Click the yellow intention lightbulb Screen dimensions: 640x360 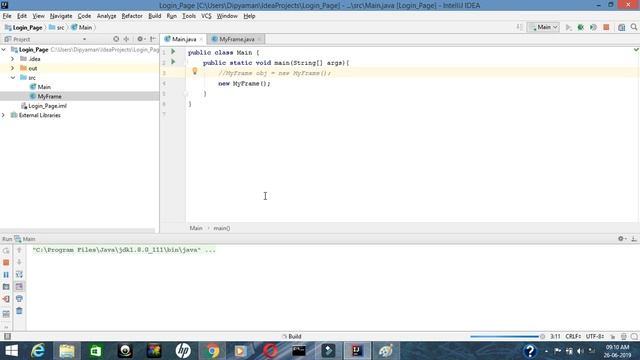(x=195, y=71)
